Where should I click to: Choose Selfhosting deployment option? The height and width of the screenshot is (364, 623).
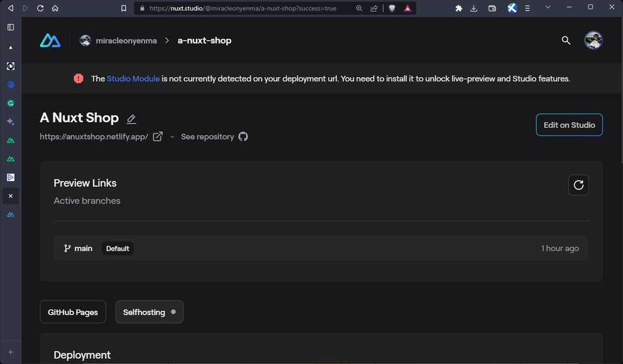coord(149,312)
